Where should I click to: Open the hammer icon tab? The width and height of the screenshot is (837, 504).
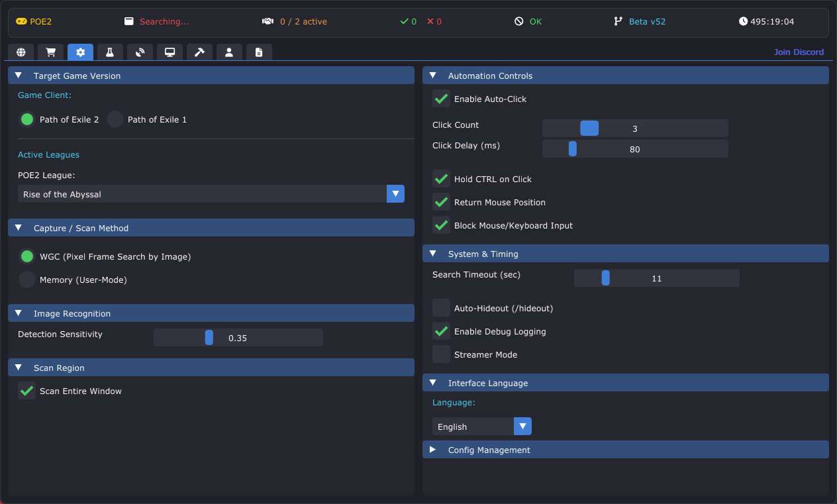coord(199,52)
